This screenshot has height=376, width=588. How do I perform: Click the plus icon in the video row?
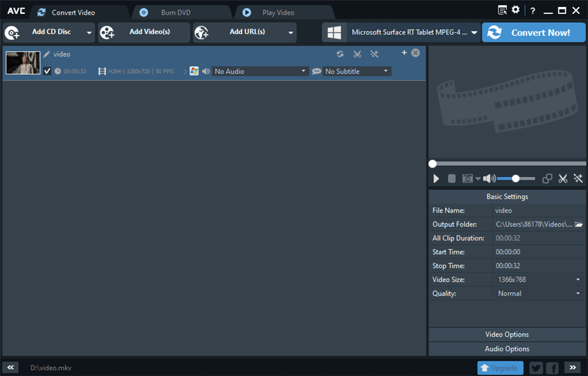[404, 53]
